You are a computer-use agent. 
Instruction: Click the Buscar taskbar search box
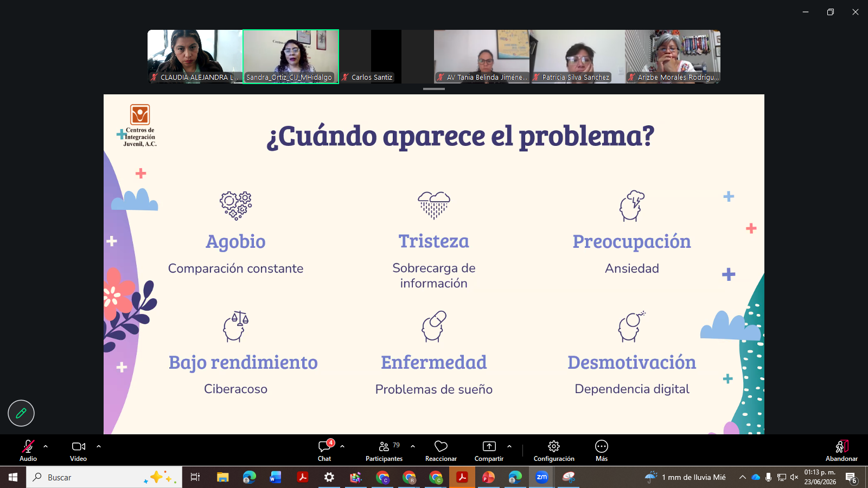(104, 477)
